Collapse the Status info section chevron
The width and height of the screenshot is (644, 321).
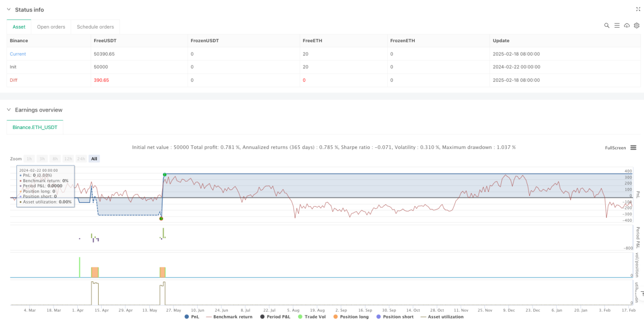(9, 10)
